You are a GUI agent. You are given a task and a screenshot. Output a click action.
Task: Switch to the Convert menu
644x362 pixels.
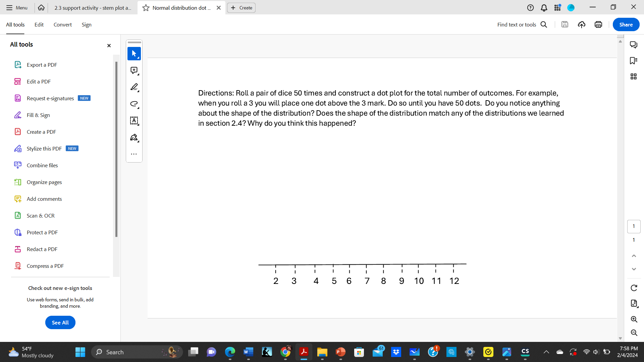tap(62, 24)
